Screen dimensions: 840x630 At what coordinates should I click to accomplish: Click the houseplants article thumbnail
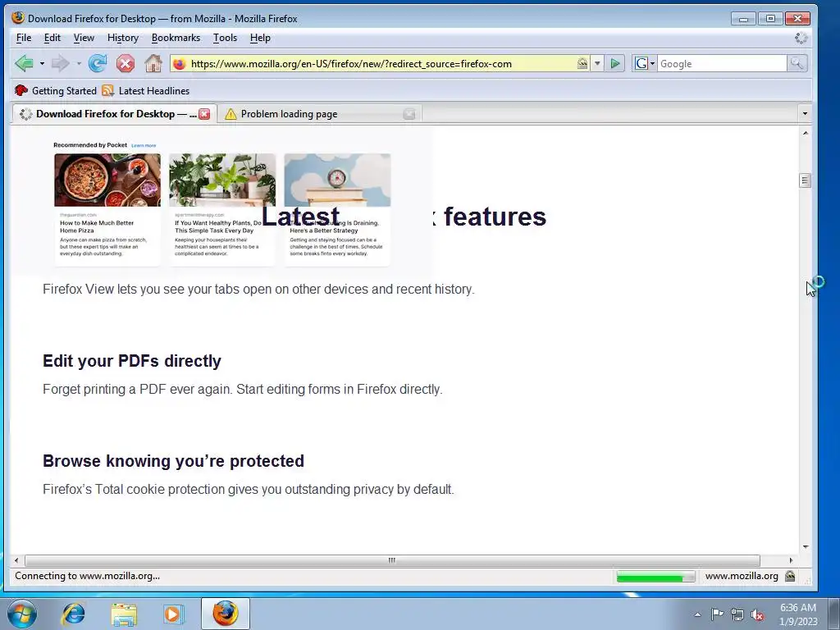[222, 180]
